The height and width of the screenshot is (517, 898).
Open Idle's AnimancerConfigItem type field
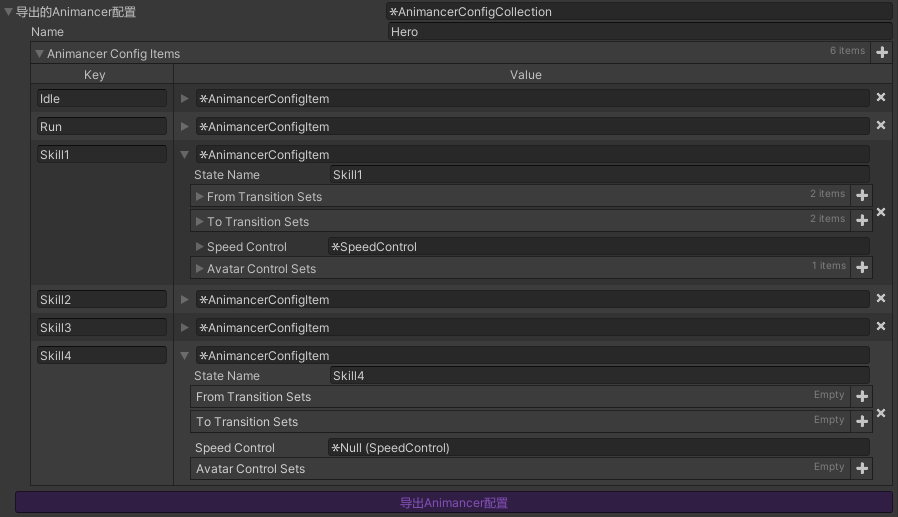click(533, 98)
